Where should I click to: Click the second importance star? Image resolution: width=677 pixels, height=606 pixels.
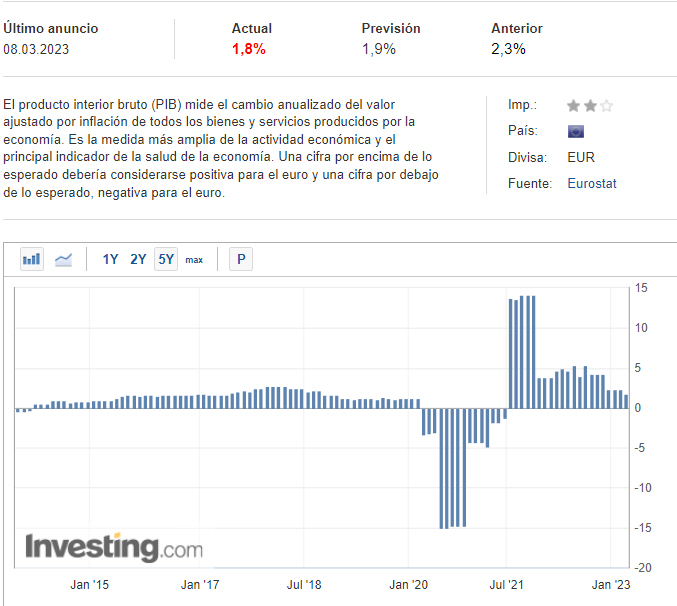(589, 105)
